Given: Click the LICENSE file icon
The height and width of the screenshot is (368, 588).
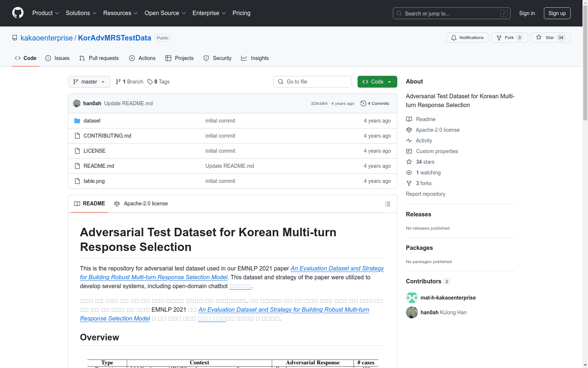Looking at the screenshot, I should [x=77, y=151].
